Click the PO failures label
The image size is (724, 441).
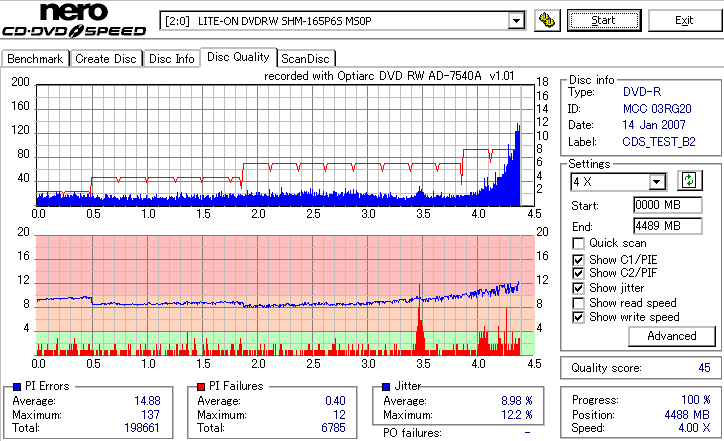coord(412,433)
